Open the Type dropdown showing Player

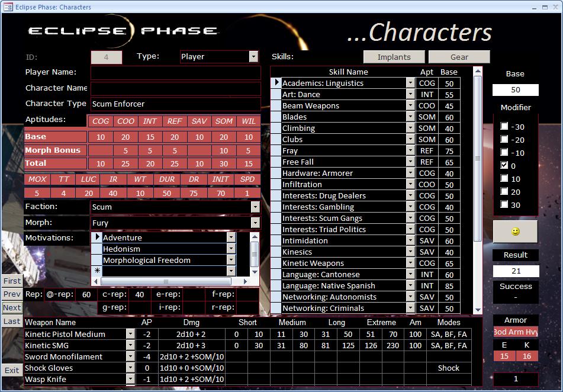tap(254, 57)
